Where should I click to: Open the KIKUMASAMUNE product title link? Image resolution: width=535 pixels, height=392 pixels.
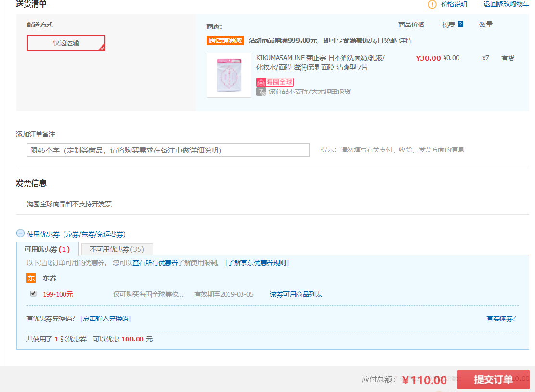320,63
